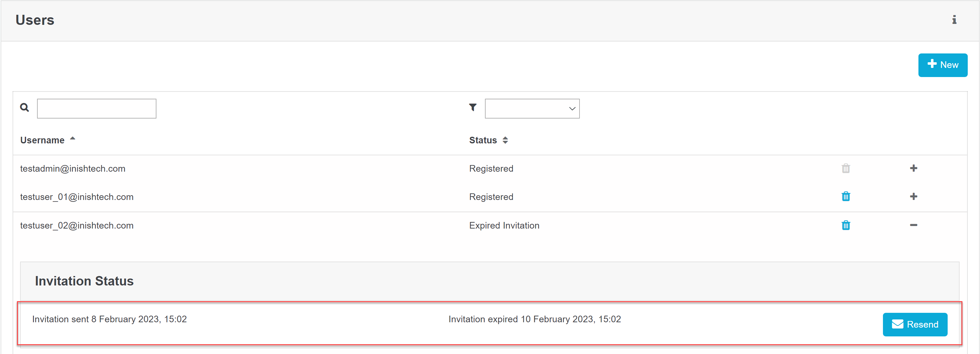
Task: Toggle Status column sort order
Action: (506, 140)
